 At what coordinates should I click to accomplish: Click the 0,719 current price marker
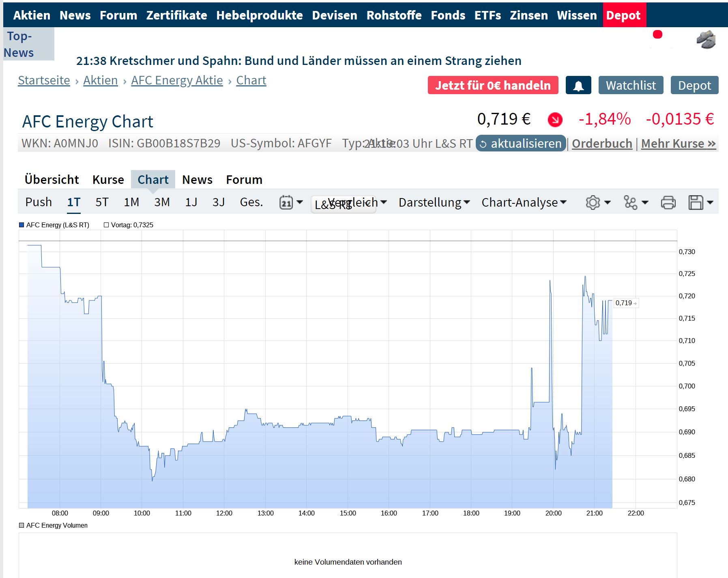tap(626, 303)
